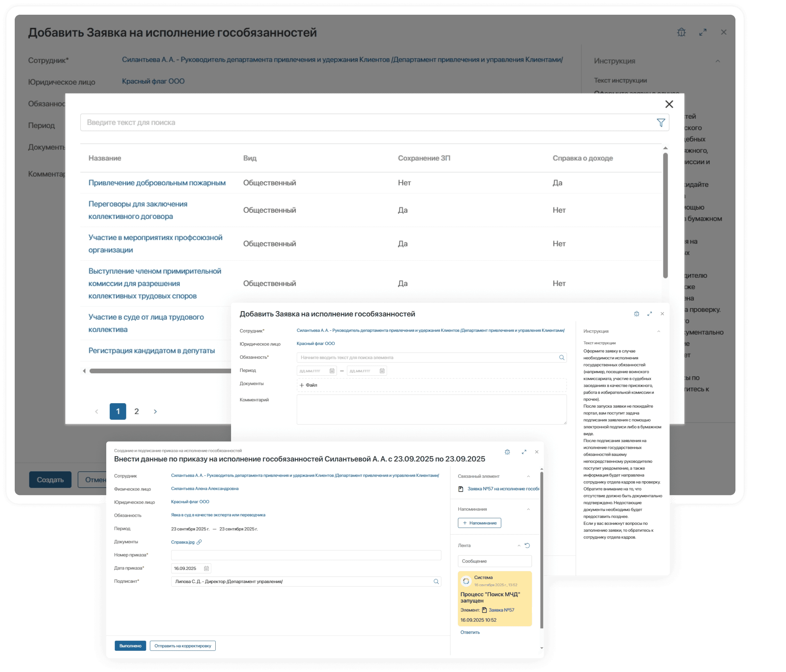The height and width of the screenshot is (672, 786).
Task: Open calendar icon for Дата приказа
Action: [206, 568]
